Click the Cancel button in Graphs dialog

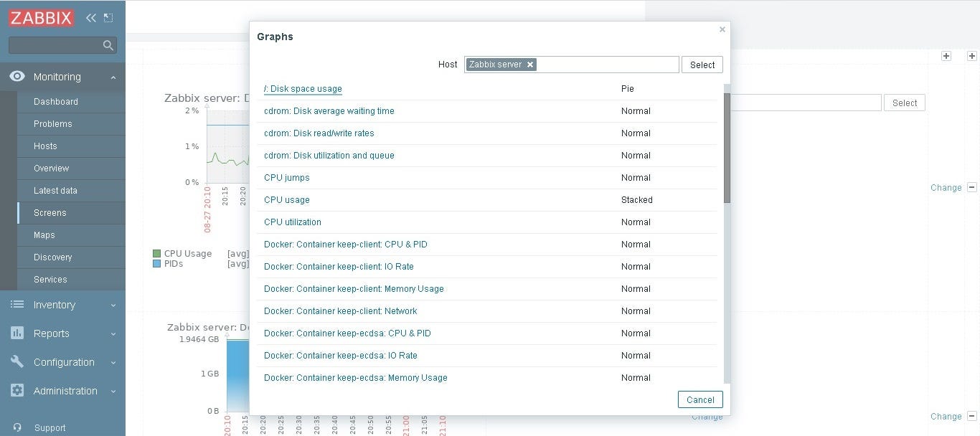[x=700, y=399]
